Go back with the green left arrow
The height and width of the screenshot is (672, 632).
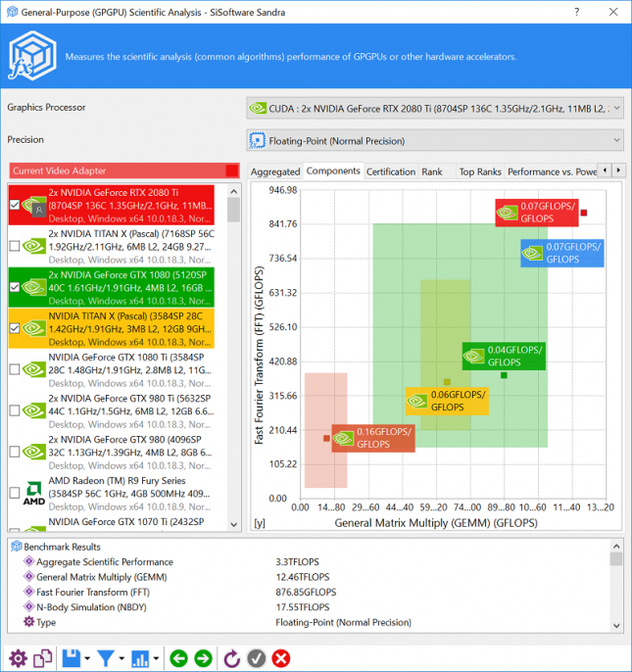click(178, 658)
